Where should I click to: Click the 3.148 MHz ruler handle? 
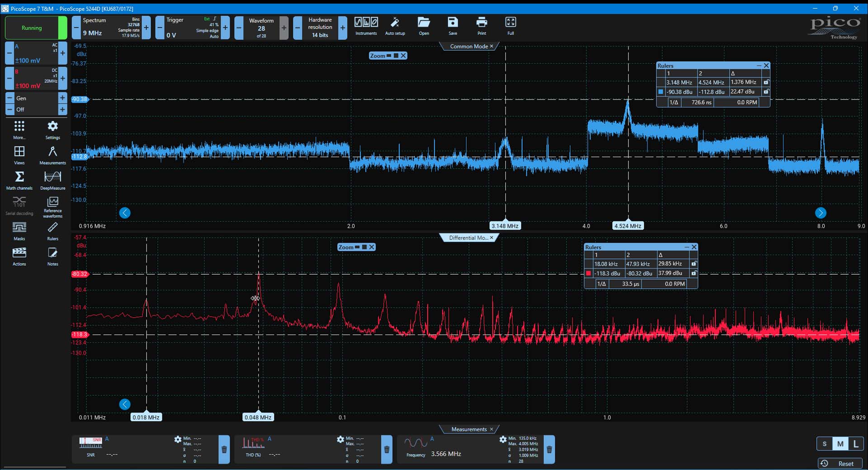pos(505,226)
